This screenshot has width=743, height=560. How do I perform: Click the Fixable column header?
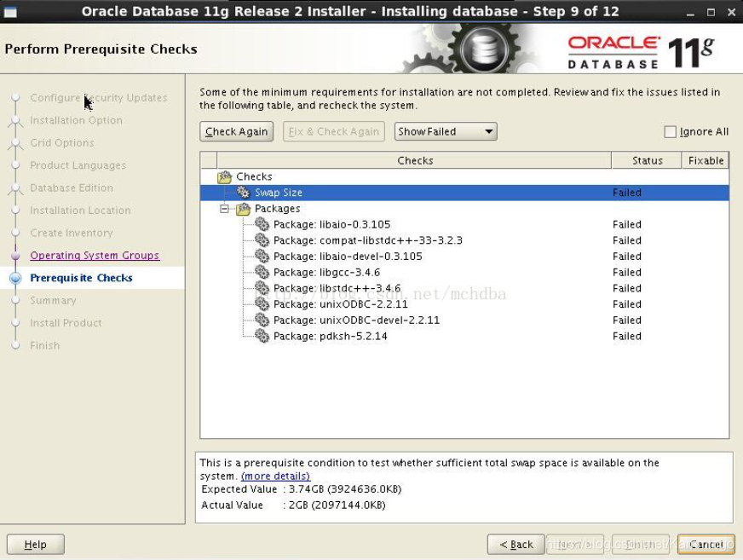coord(706,161)
